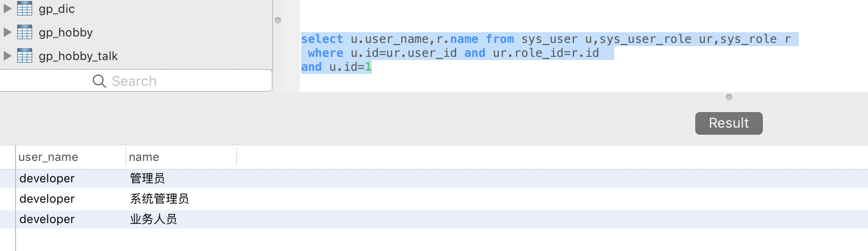Click the name column header

[144, 157]
